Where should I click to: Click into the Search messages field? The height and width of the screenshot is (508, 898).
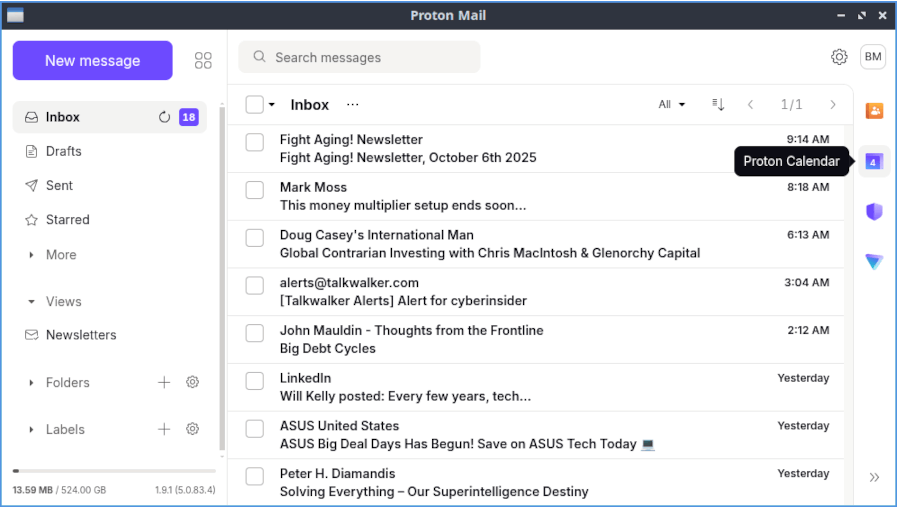click(360, 57)
